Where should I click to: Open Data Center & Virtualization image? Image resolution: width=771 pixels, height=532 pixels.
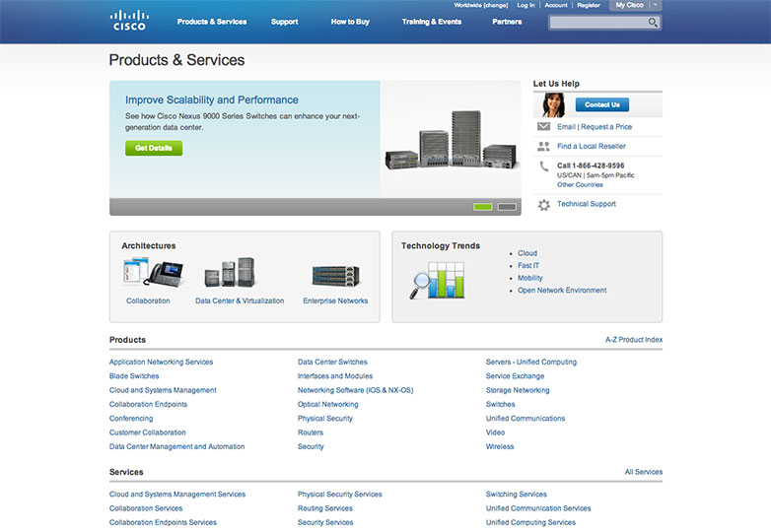coord(230,272)
